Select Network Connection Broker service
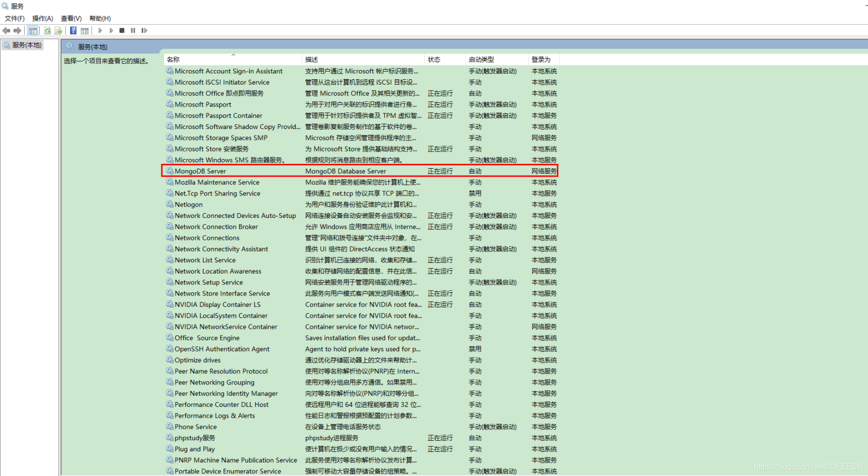The width and height of the screenshot is (868, 476). click(x=216, y=227)
